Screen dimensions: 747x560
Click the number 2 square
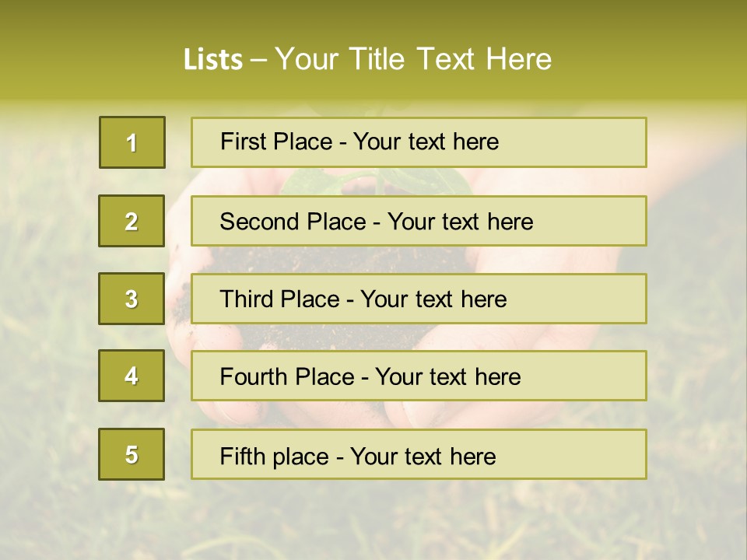coord(132,221)
